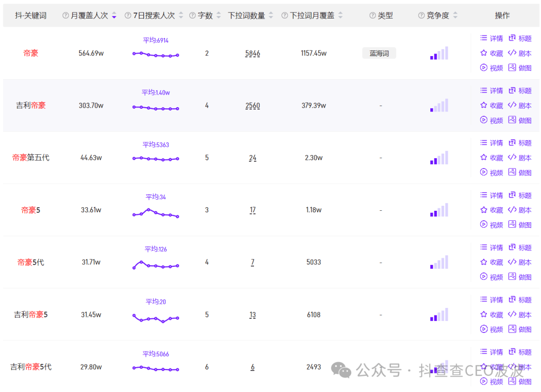The height and width of the screenshot is (392, 541).
Task: Click help icon beside 月覆盖人次 header
Action: [66, 16]
